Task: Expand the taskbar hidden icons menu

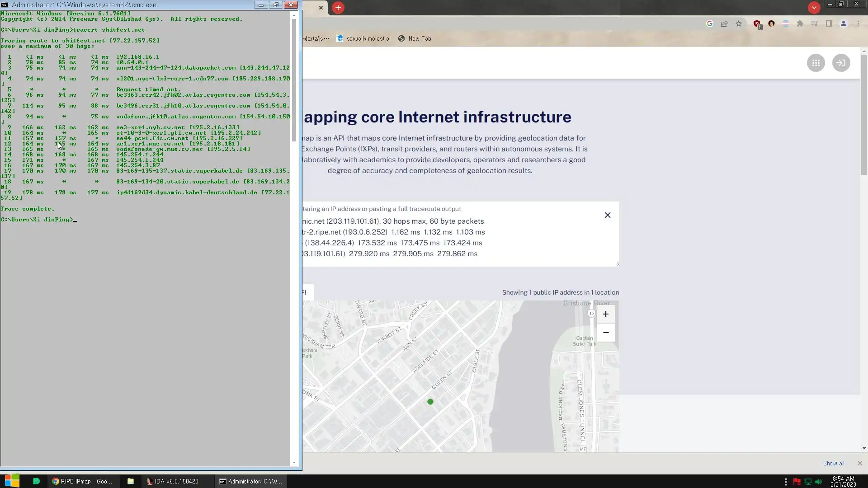Action: click(x=785, y=482)
